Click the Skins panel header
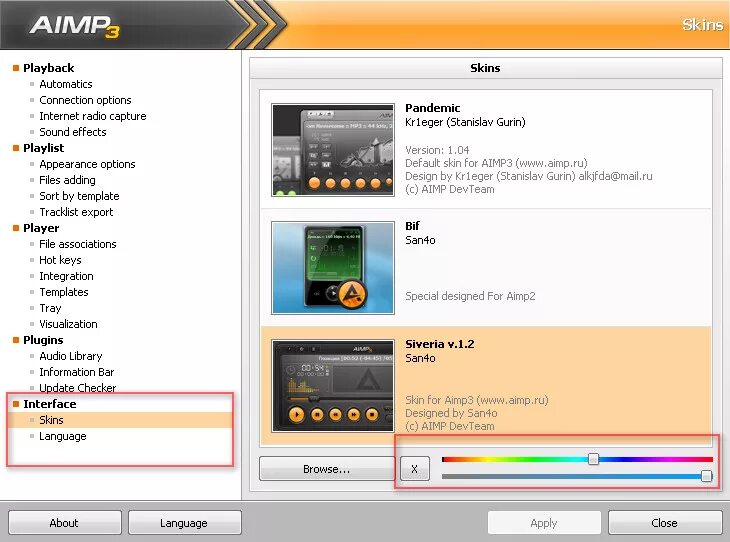 [485, 68]
